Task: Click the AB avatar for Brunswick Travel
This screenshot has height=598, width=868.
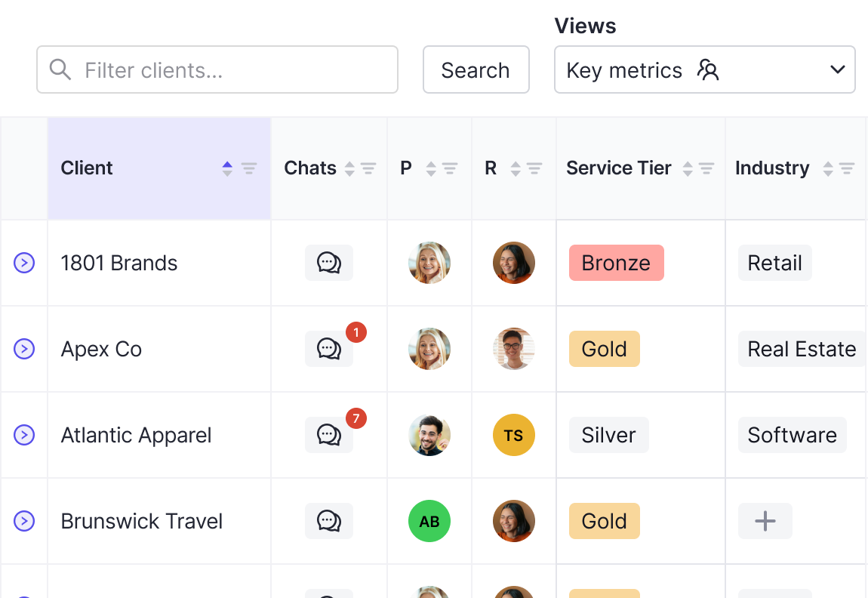Action: click(x=429, y=521)
